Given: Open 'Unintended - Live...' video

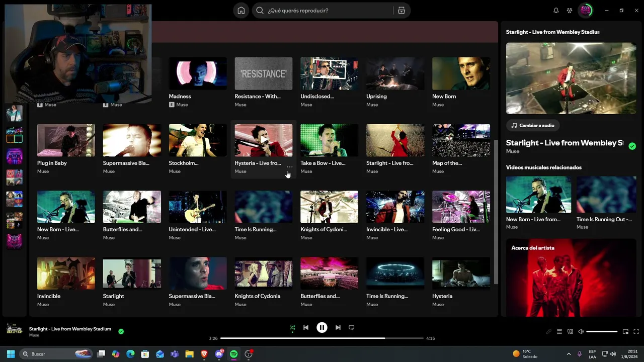Looking at the screenshot, I should click(198, 207).
